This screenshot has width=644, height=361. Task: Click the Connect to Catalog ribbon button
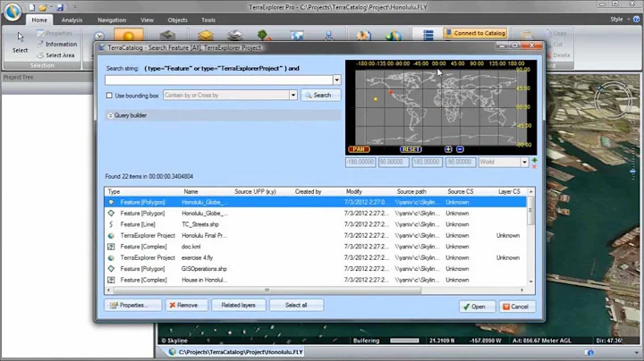point(475,33)
